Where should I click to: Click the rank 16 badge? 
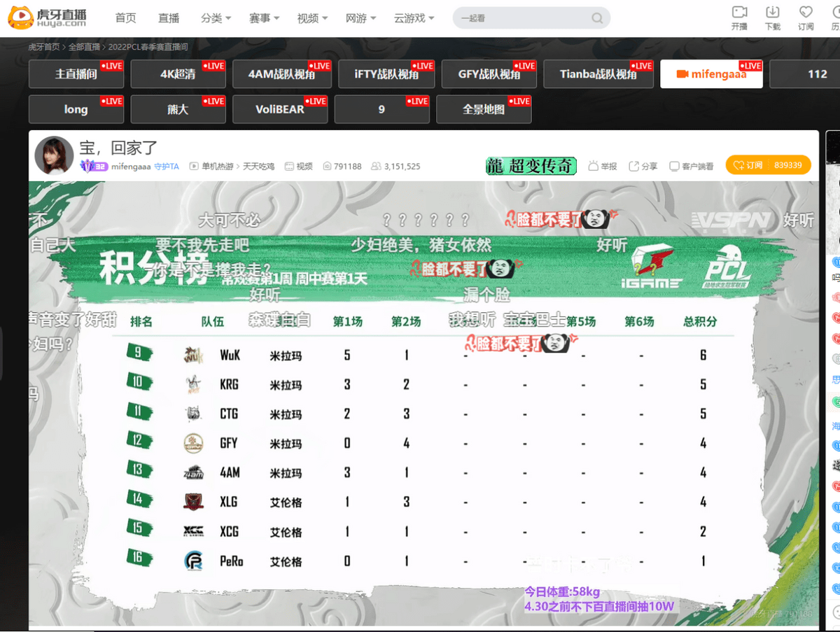point(139,558)
